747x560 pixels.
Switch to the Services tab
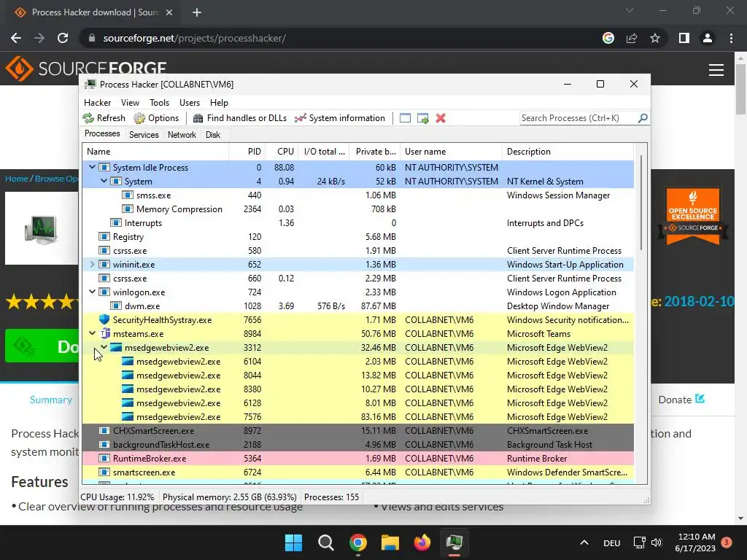pos(144,135)
